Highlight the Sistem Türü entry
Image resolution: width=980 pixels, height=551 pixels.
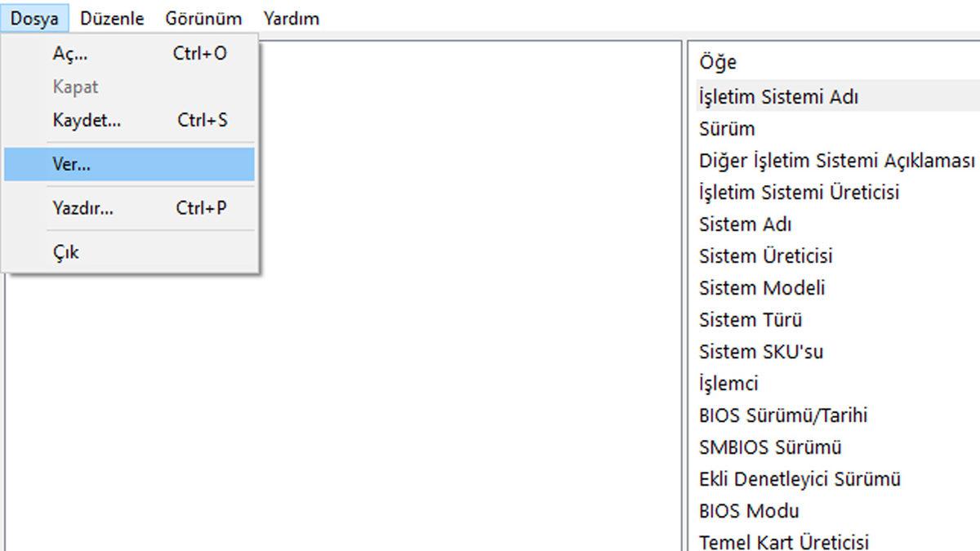(x=751, y=320)
